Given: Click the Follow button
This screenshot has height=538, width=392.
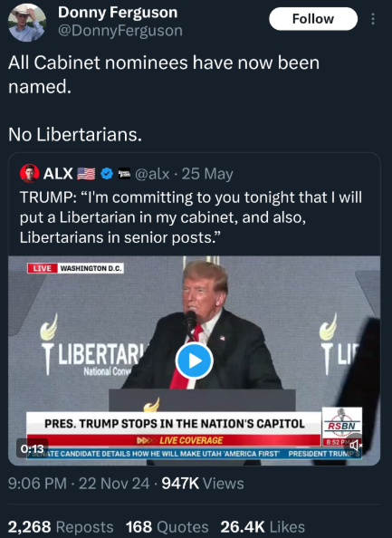Looking at the screenshot, I should (313, 19).
